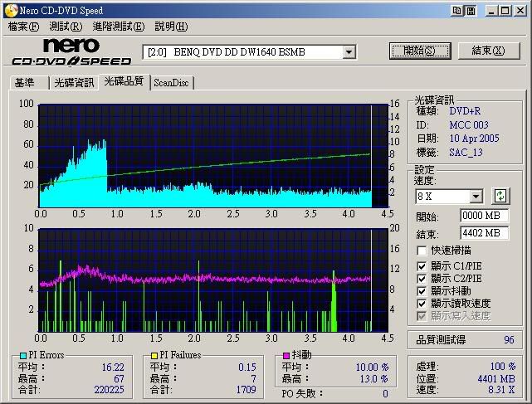Click the position value 4401 MB
Screen dimensions: 532x404
point(496,378)
